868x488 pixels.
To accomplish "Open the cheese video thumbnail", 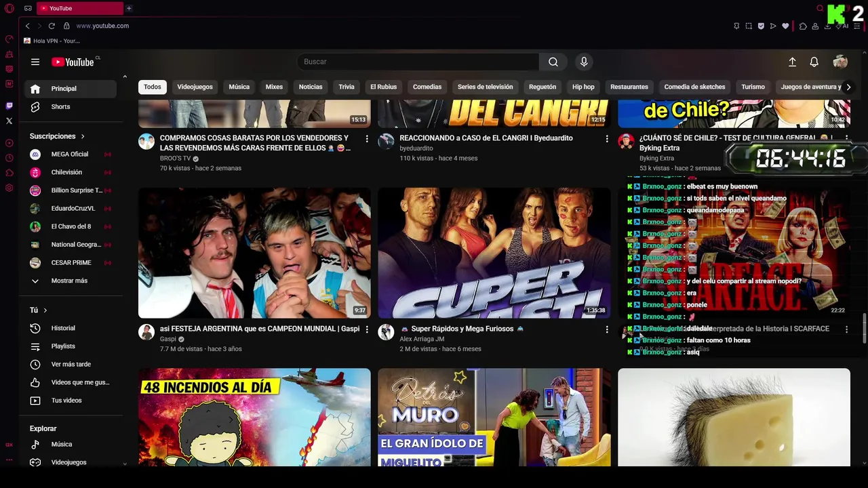I will tap(734, 417).
